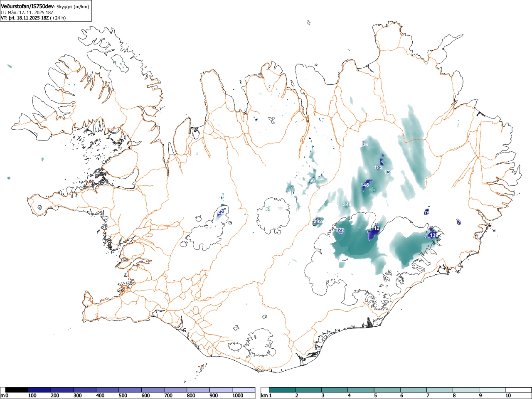
Task: Click the 'VT: þri. 18.11.2025 18Z (+24 h)' line
Action: click(x=33, y=18)
